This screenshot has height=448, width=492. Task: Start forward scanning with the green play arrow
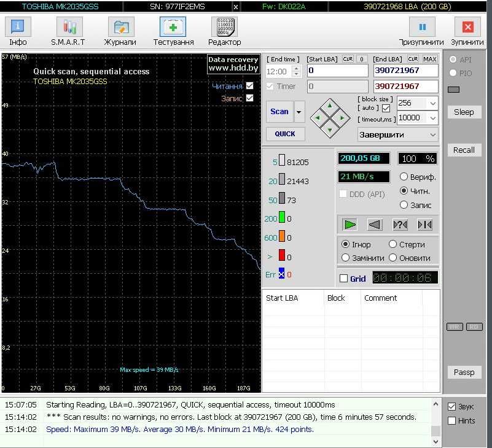pyautogui.click(x=349, y=225)
